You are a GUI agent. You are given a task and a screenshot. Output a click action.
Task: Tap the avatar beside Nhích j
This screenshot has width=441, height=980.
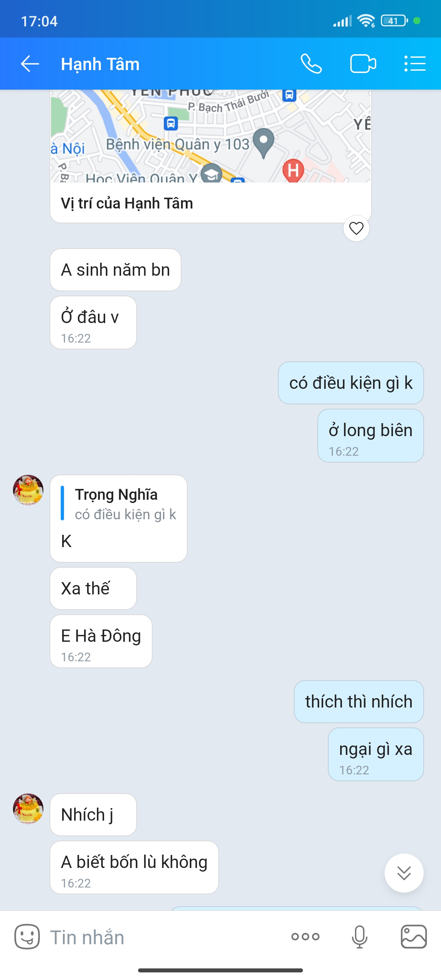click(28, 809)
